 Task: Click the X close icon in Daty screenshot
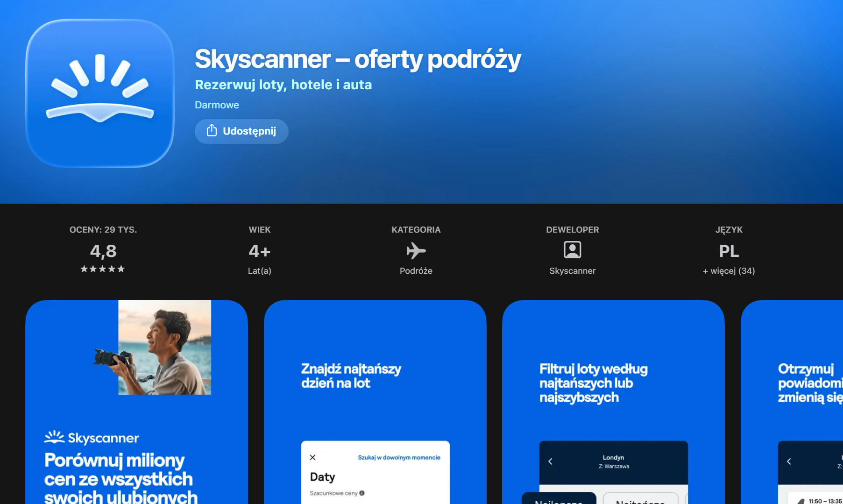pyautogui.click(x=313, y=457)
